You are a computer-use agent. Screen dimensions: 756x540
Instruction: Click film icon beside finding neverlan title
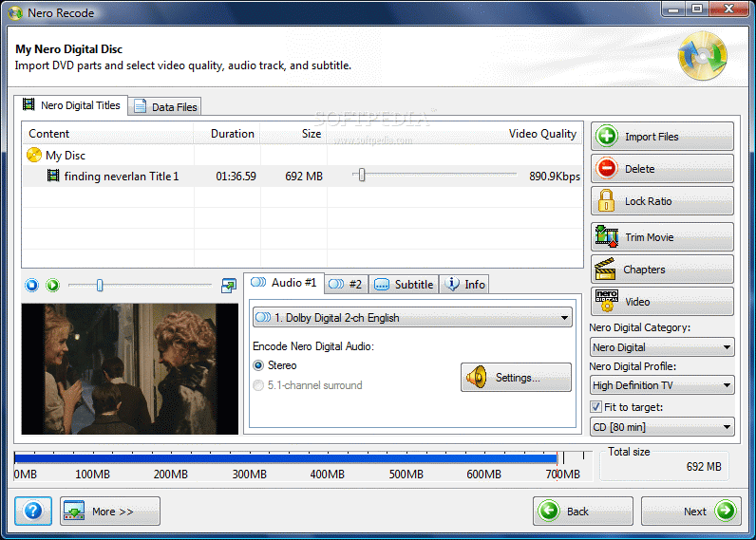tap(53, 176)
